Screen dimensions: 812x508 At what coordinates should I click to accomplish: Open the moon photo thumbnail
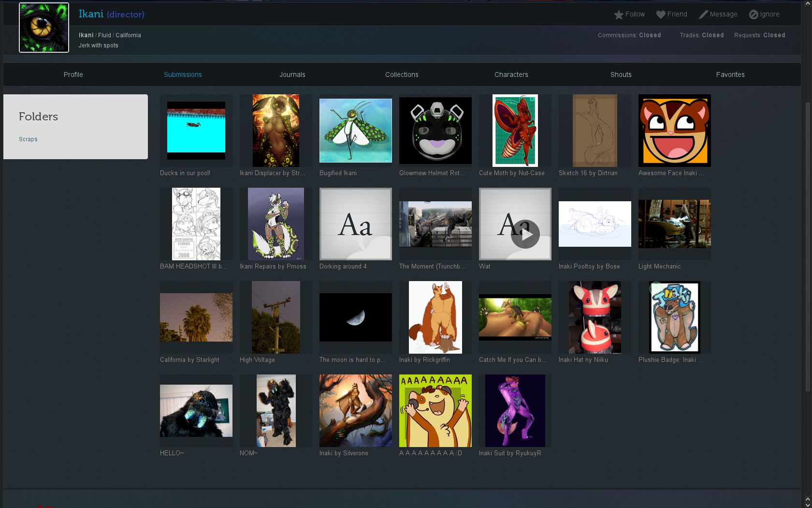tap(356, 317)
